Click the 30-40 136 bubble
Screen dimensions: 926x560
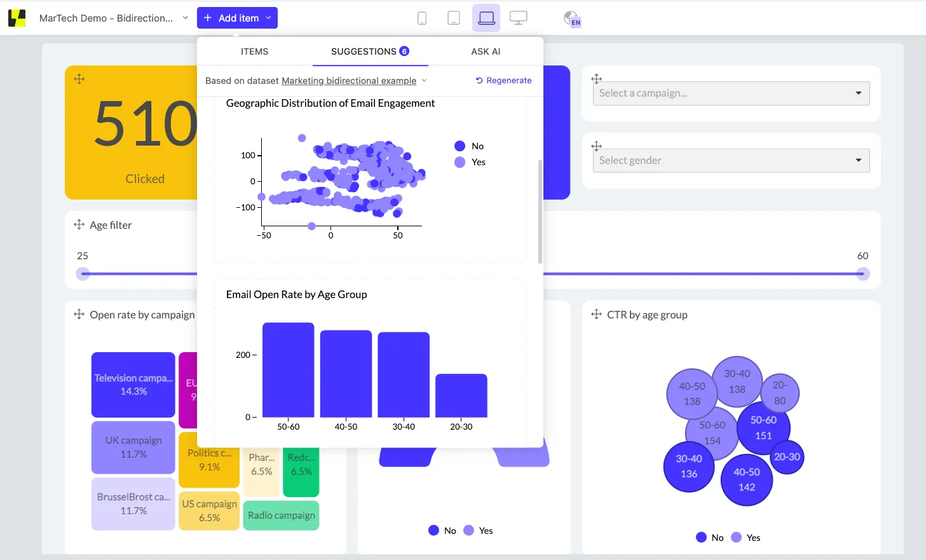[689, 467]
